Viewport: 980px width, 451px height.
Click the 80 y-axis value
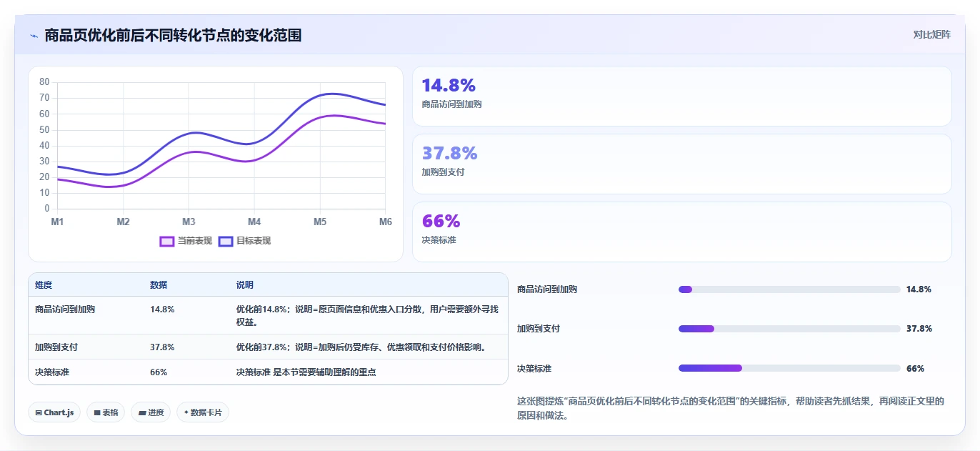pos(44,82)
